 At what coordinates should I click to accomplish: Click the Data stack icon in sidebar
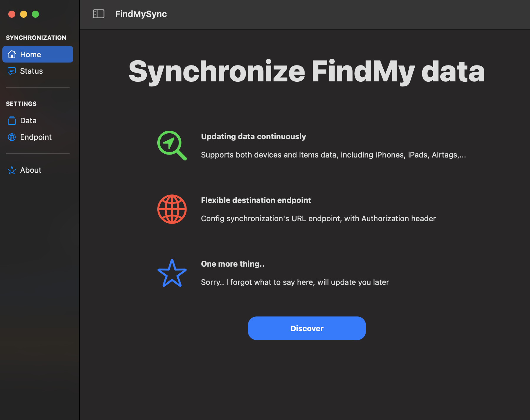pos(12,120)
